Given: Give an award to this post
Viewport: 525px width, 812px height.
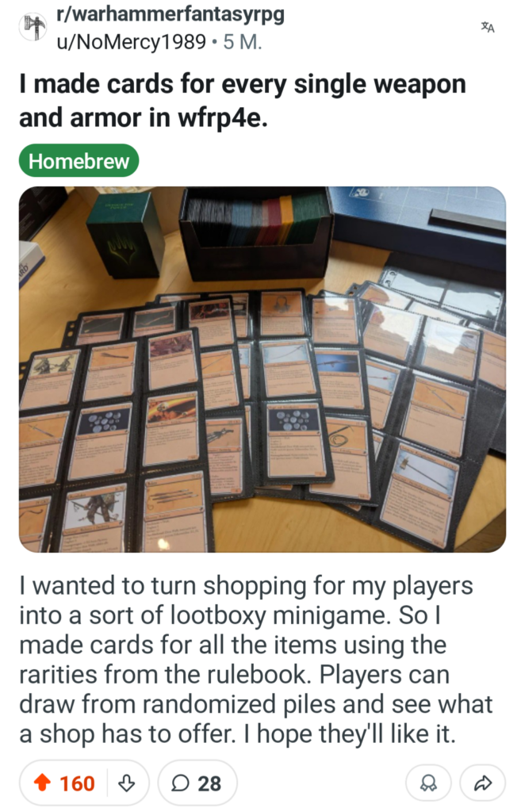Looking at the screenshot, I should pyautogui.click(x=428, y=784).
